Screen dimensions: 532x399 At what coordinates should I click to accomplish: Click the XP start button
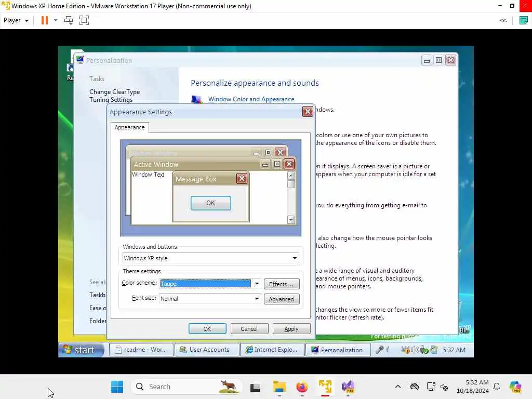[82, 350]
